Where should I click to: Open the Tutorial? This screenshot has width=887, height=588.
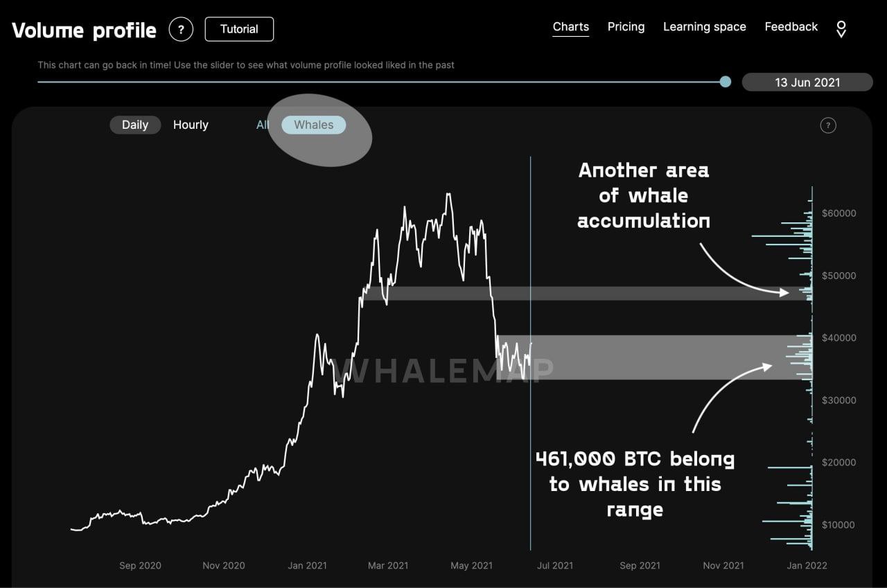pos(239,29)
